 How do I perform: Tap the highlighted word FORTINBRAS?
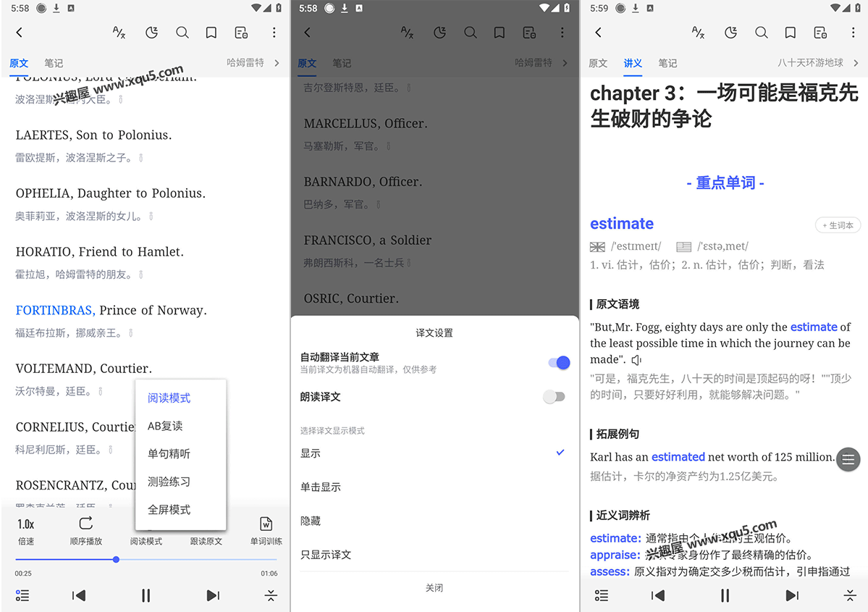(x=55, y=310)
